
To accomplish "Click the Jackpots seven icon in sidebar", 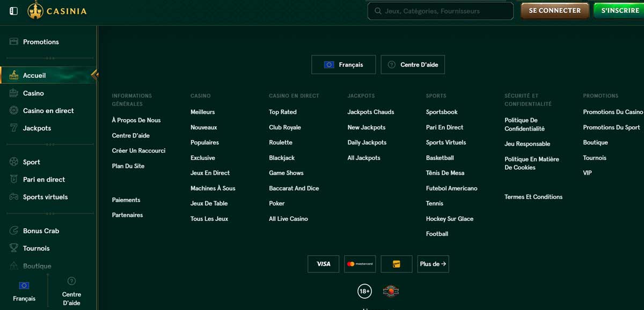I will [14, 128].
